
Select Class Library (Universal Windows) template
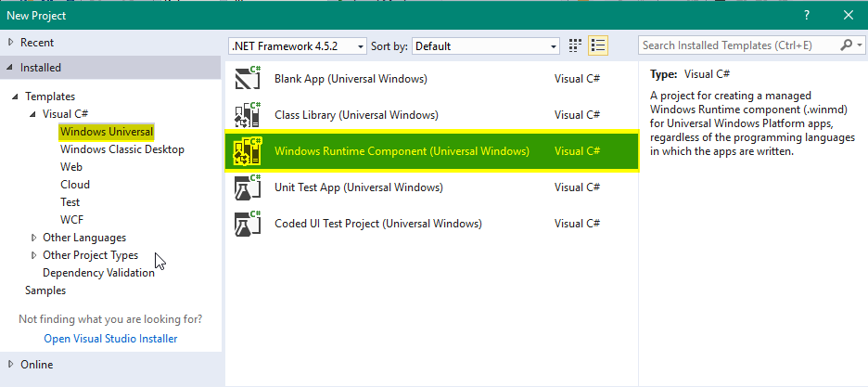point(356,115)
